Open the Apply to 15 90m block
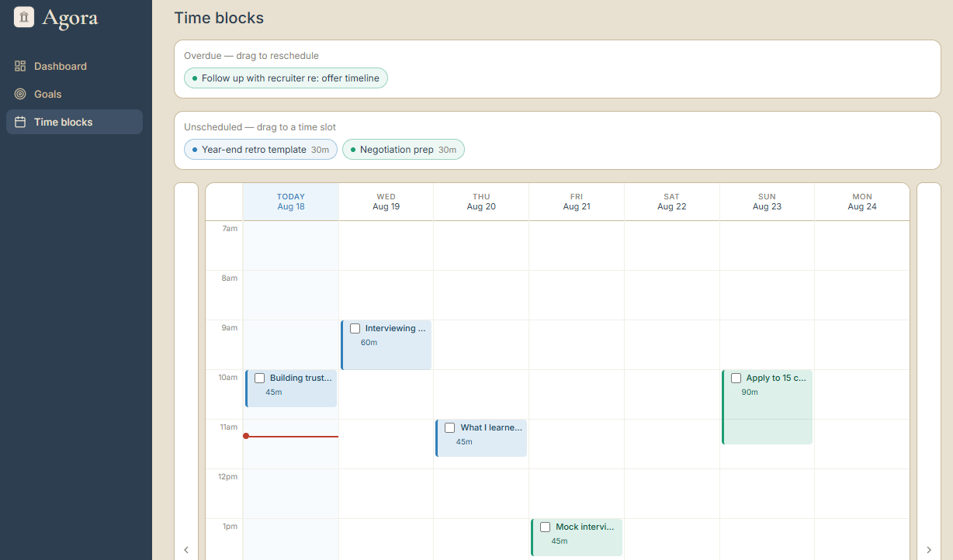The height and width of the screenshot is (560, 953). 768,407
